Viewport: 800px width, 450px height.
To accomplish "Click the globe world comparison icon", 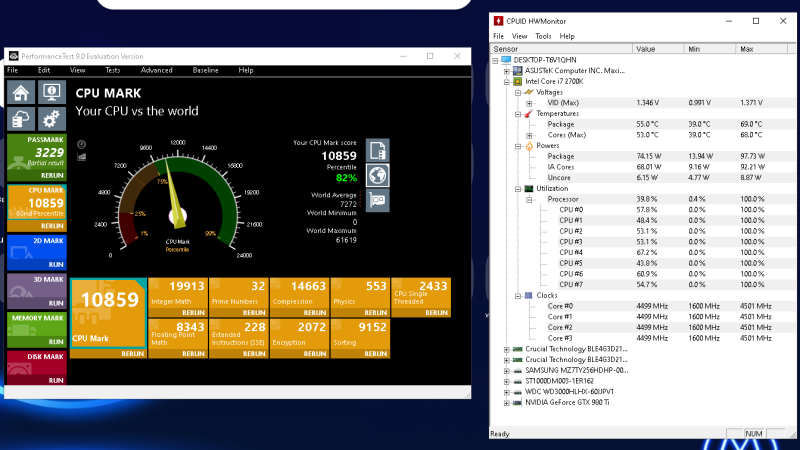I will tap(378, 175).
